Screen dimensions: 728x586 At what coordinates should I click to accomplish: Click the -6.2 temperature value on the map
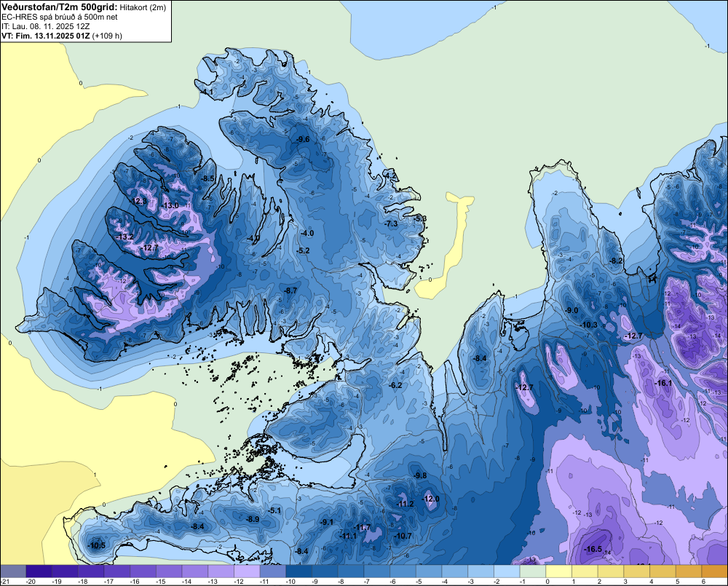[395, 385]
